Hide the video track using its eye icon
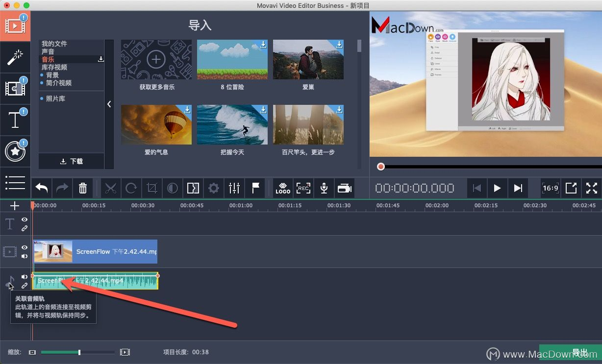 point(25,248)
